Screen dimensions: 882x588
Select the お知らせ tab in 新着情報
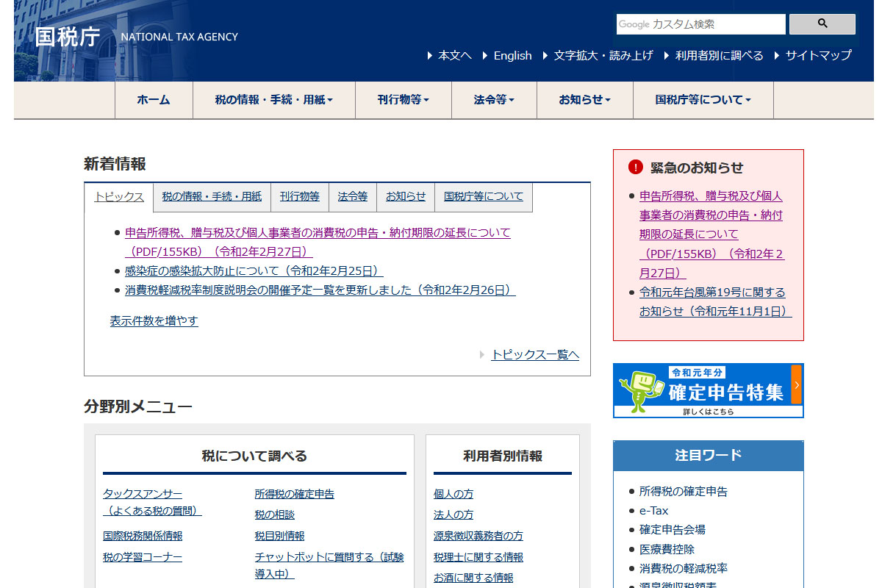tap(406, 197)
